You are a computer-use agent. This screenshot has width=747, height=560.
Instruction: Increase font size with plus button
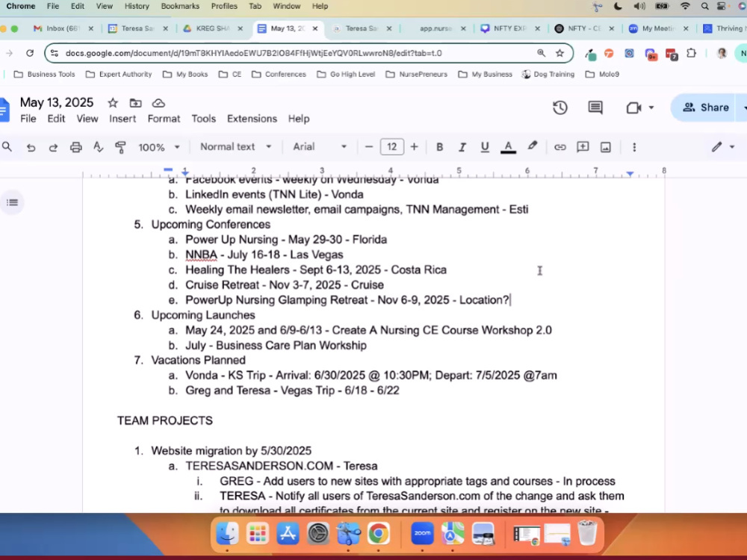pyautogui.click(x=414, y=147)
